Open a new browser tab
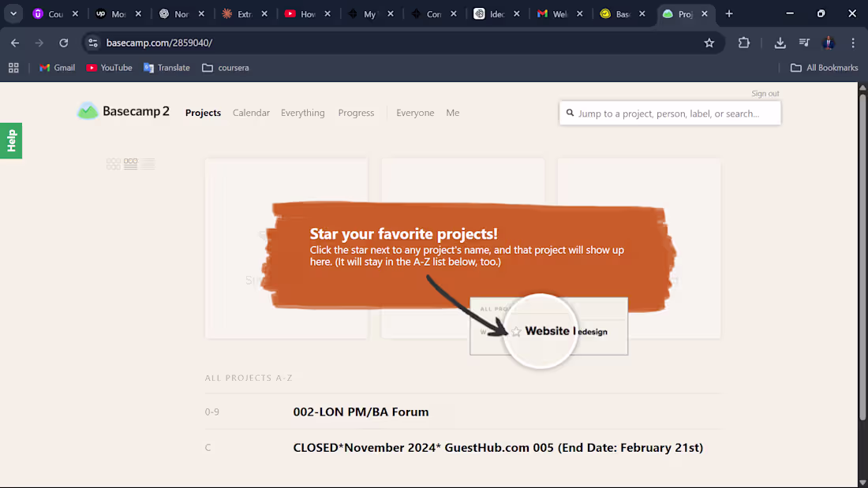Image resolution: width=868 pixels, height=488 pixels. coord(729,14)
